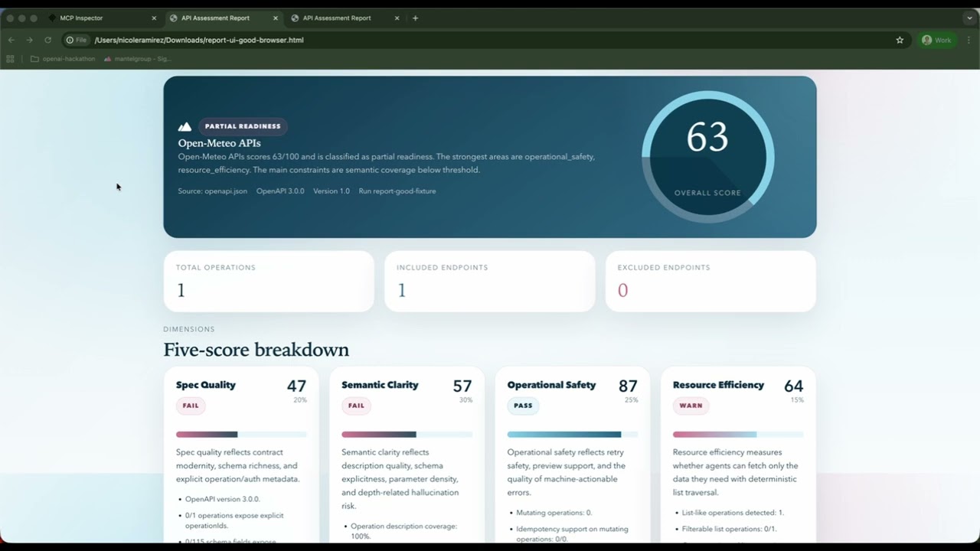The width and height of the screenshot is (980, 551).
Task: Click 'OpenAPI 3.0.0' metadata text
Action: [x=280, y=191]
